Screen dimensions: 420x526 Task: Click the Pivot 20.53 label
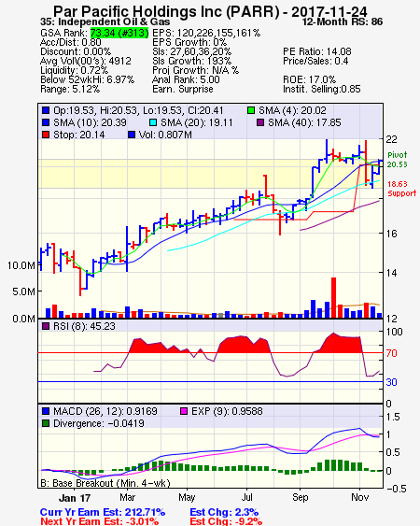point(398,160)
